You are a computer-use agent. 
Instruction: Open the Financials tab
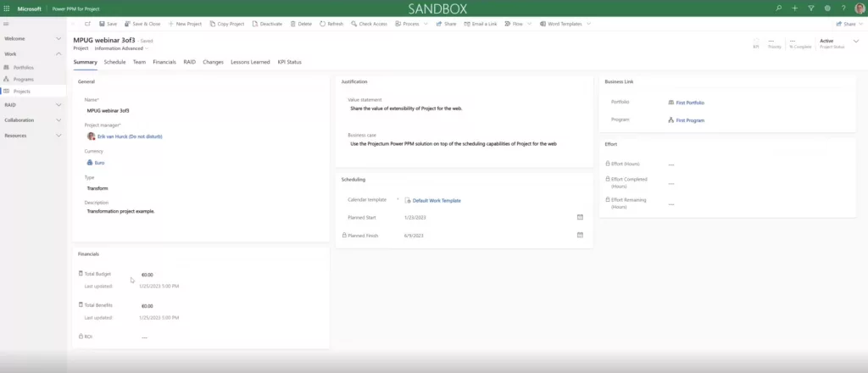tap(164, 62)
